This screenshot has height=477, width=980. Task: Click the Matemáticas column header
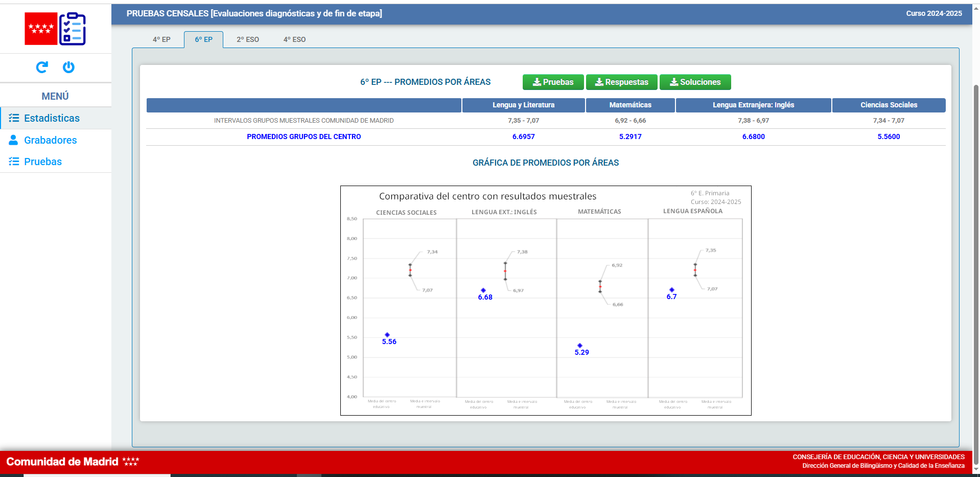[630, 105]
